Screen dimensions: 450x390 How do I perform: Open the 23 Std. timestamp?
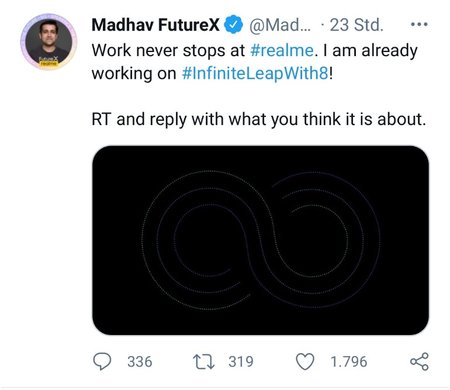click(x=356, y=25)
